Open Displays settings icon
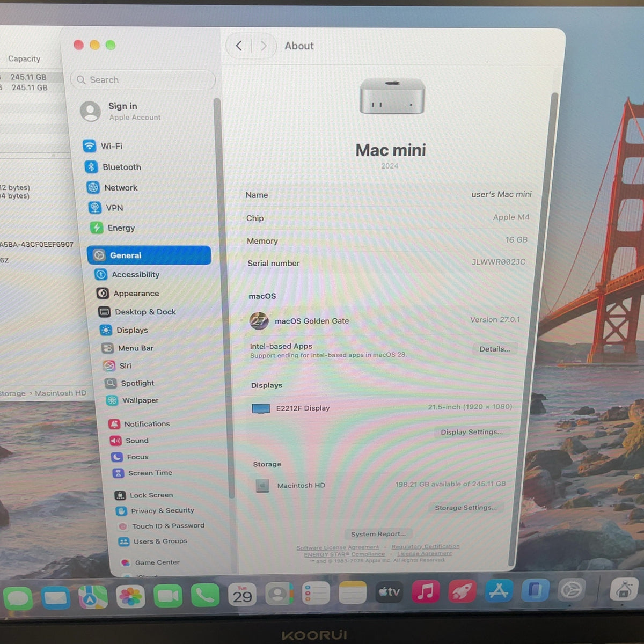The image size is (644, 644). [106, 330]
